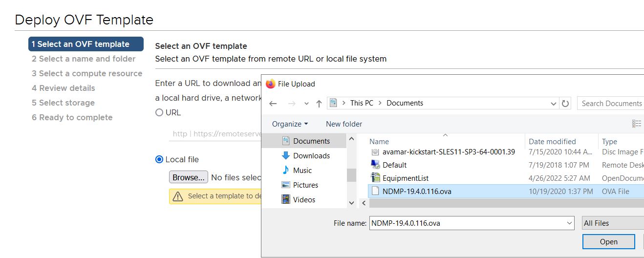Viewport: 644px width, 258px height.
Task: Select the Local file radio button
Action: click(159, 160)
